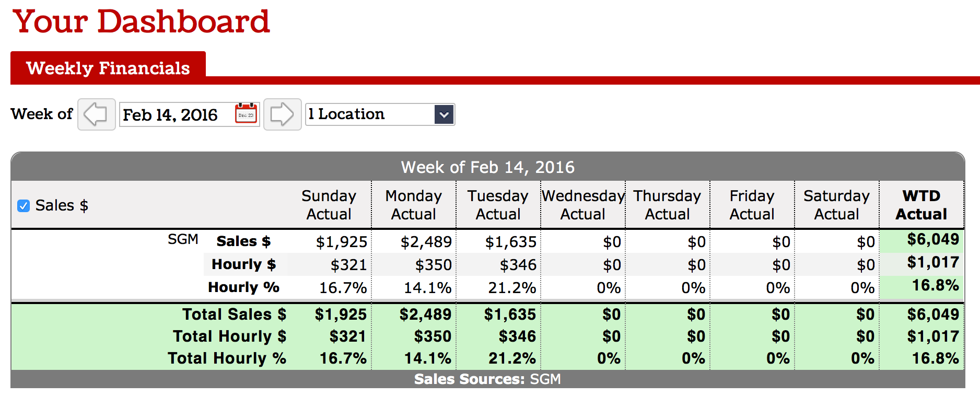Expand the 1 Location dropdown arrow
The image size is (980, 396).
[444, 114]
